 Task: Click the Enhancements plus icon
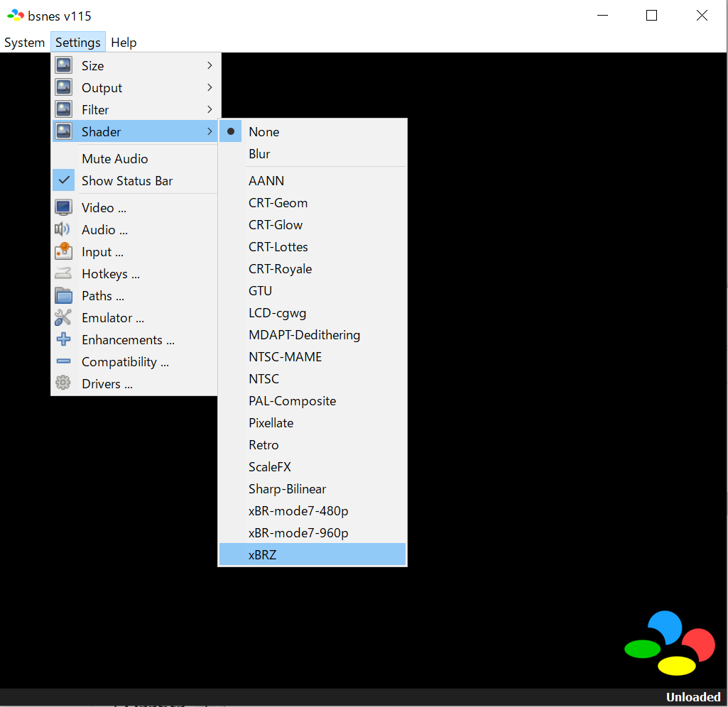click(64, 339)
